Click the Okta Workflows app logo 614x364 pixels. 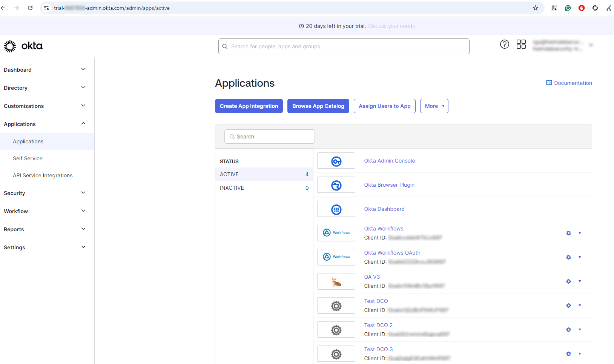click(x=336, y=233)
